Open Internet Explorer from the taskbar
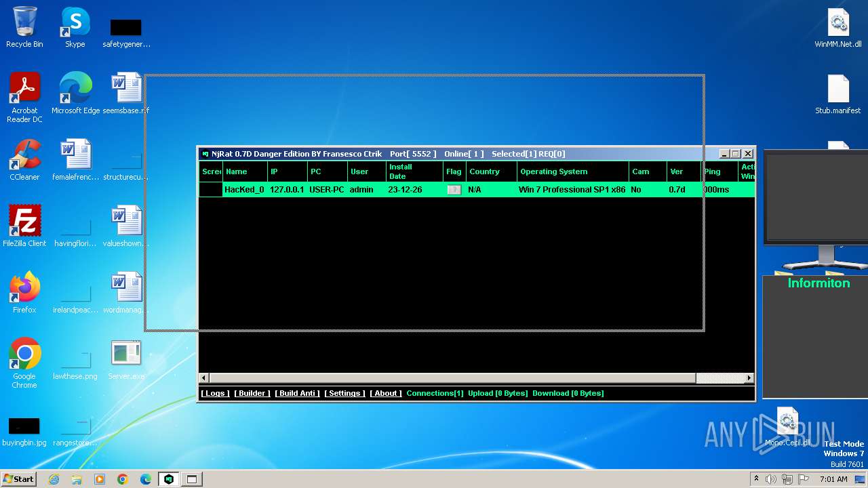 pyautogui.click(x=54, y=479)
